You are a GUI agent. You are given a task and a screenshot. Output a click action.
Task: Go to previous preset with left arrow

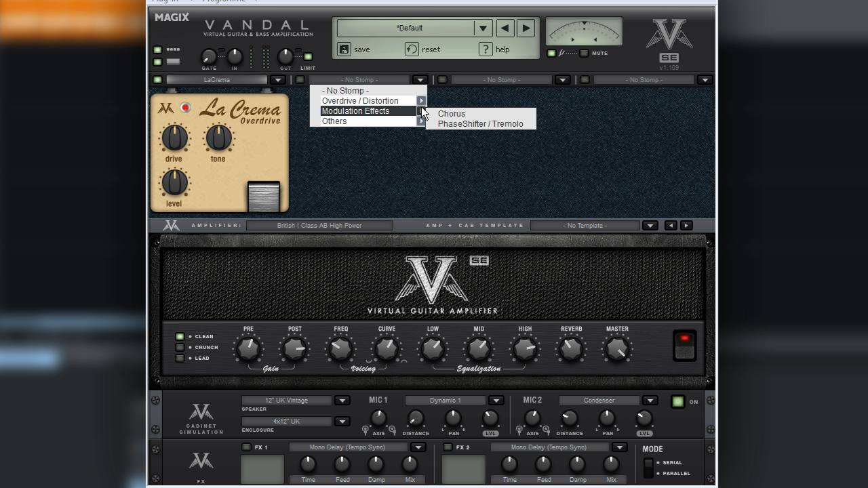tap(505, 28)
